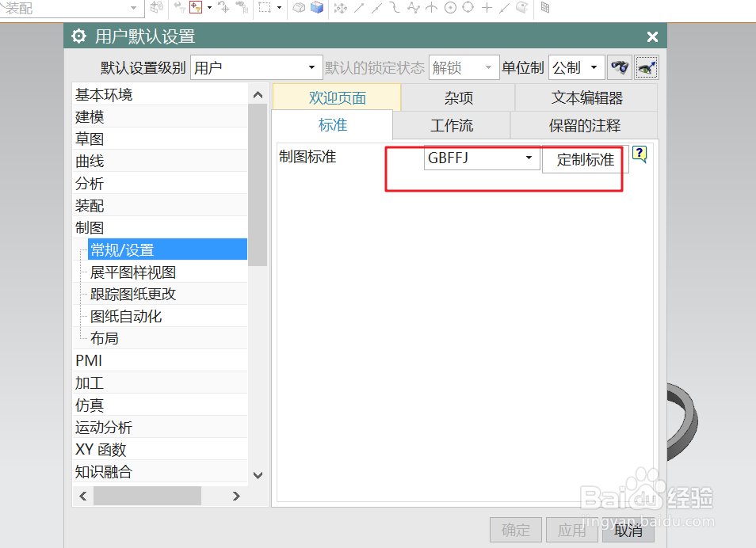
Task: Toggle the point on face snap icon
Action: (x=521, y=7)
